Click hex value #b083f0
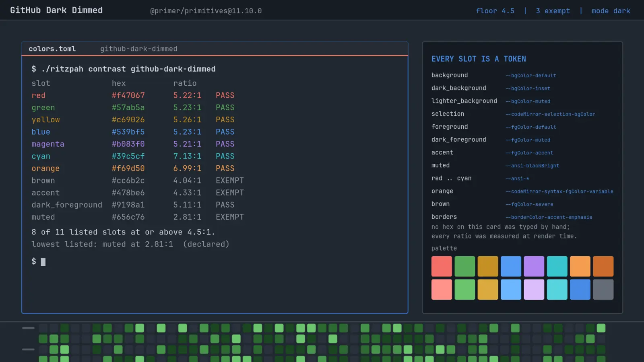Image resolution: width=644 pixels, height=362 pixels. click(x=128, y=144)
